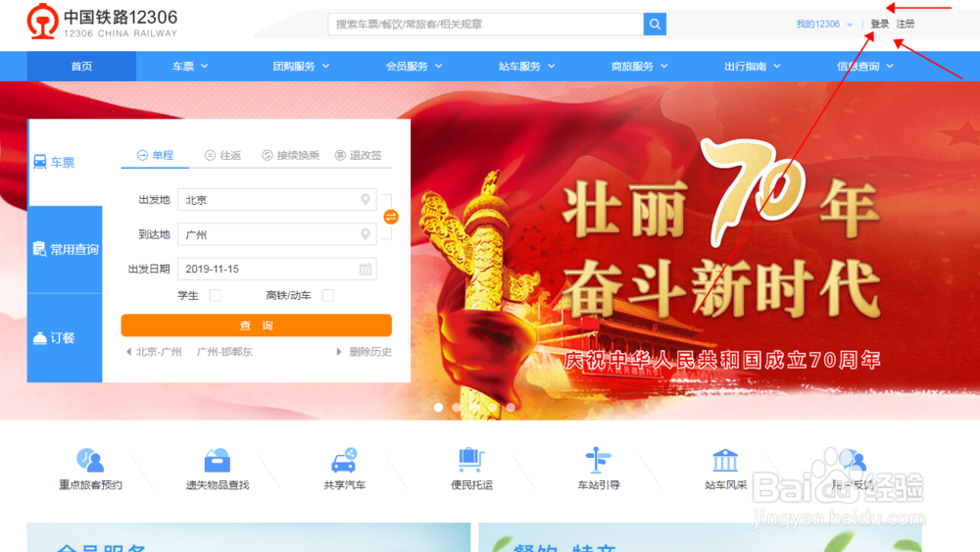Click the China Railway 12306 logo
The height and width of the screenshot is (552, 980).
(103, 22)
